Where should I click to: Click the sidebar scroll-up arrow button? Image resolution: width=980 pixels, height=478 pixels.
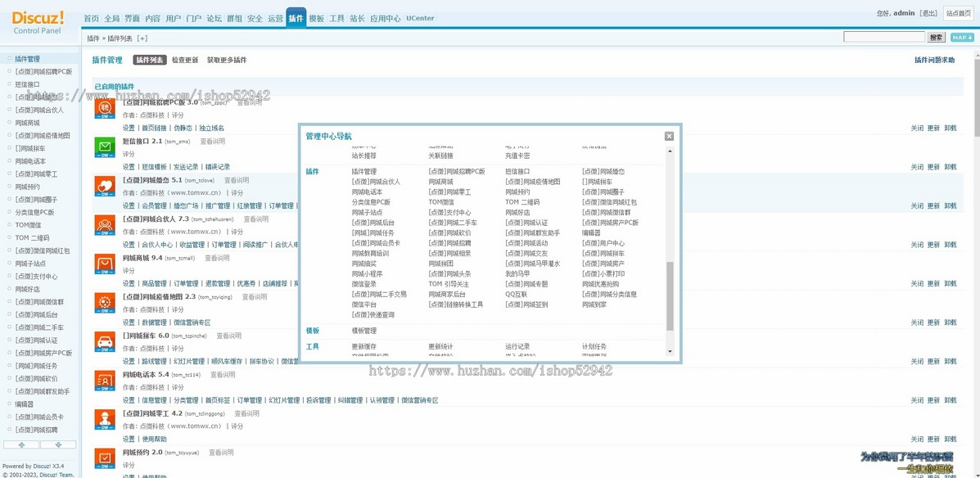tap(22, 445)
